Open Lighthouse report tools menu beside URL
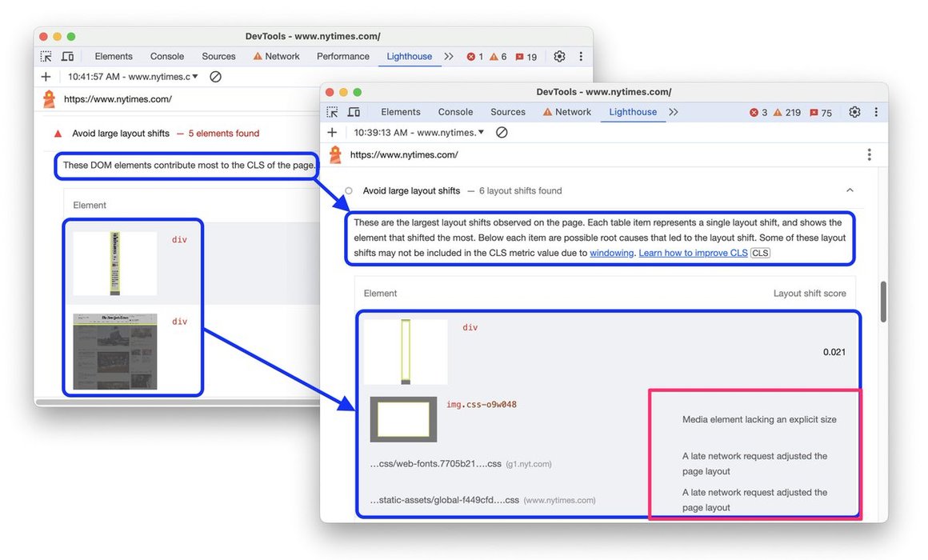This screenshot has height=560, width=928. [870, 154]
